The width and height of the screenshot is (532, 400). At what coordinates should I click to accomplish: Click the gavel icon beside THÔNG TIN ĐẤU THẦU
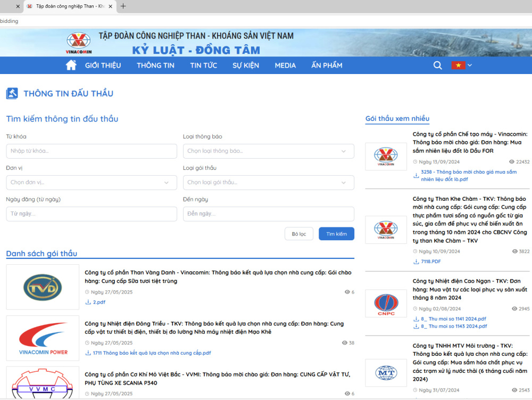click(x=12, y=93)
